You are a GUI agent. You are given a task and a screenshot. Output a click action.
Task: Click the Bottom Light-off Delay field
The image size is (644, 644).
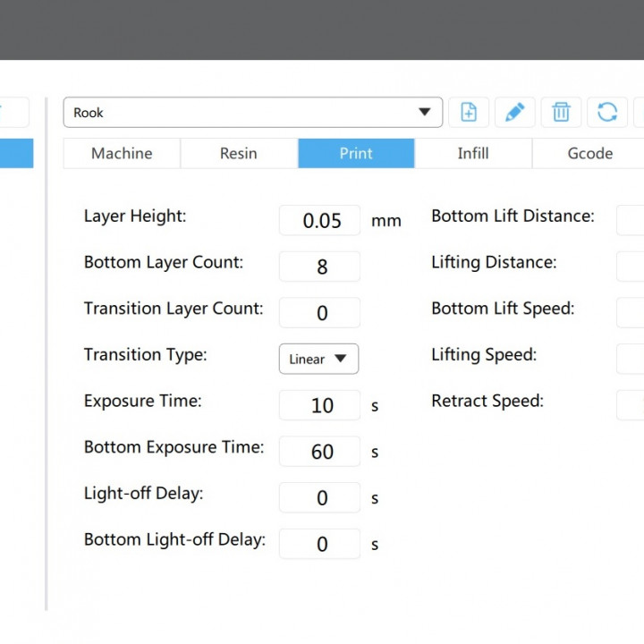[x=320, y=544]
